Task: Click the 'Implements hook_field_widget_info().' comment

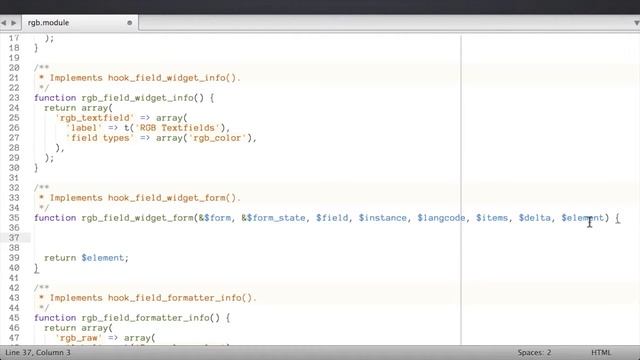Action: point(145,78)
